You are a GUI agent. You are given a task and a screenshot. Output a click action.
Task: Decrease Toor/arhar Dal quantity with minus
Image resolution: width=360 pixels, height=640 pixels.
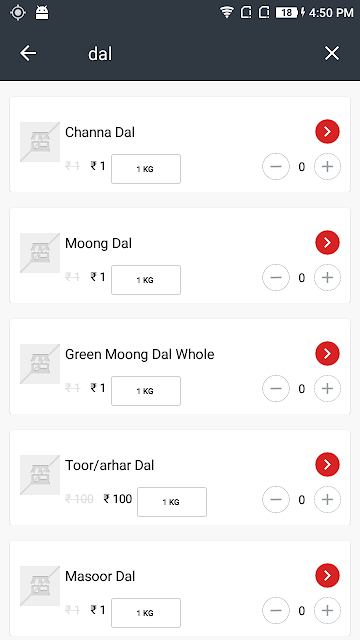(x=276, y=500)
